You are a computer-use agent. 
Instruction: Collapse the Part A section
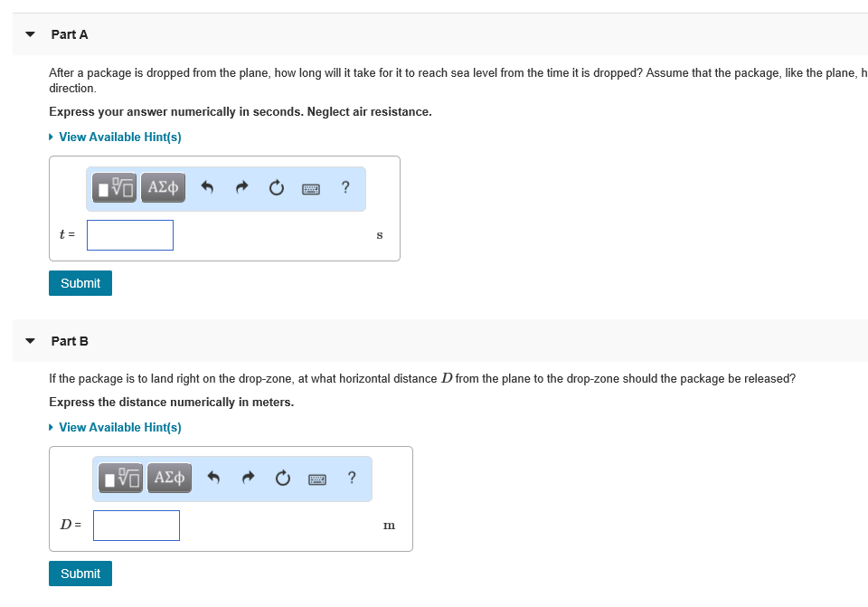tap(31, 34)
